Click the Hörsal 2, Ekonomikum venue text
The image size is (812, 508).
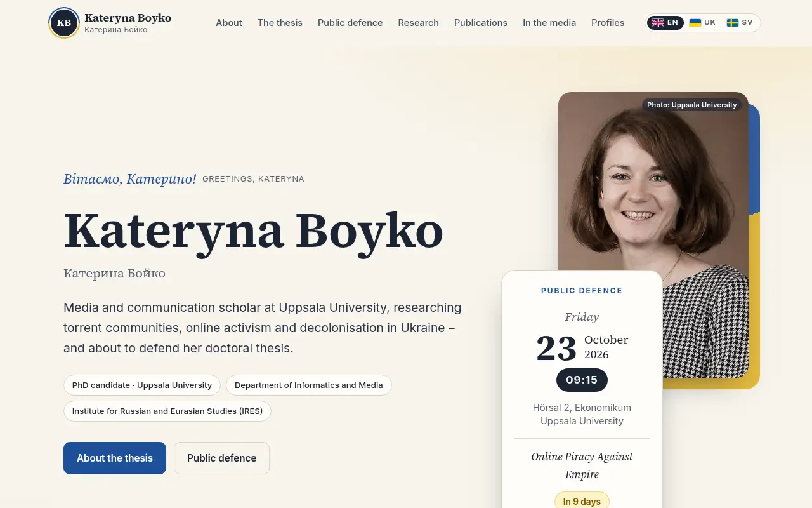pos(582,408)
